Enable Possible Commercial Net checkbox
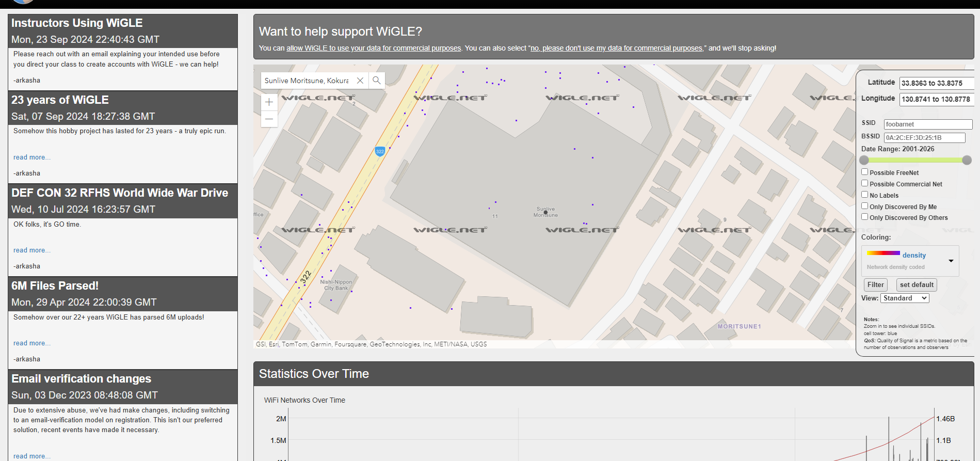Image resolution: width=980 pixels, height=461 pixels. 864,183
